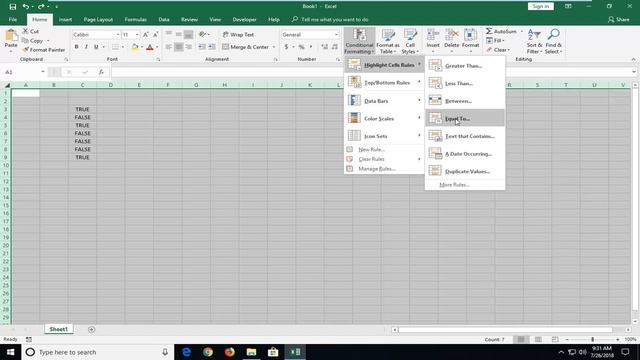Open the font size dropdown
Screen dimensions: 640x360
click(137, 35)
